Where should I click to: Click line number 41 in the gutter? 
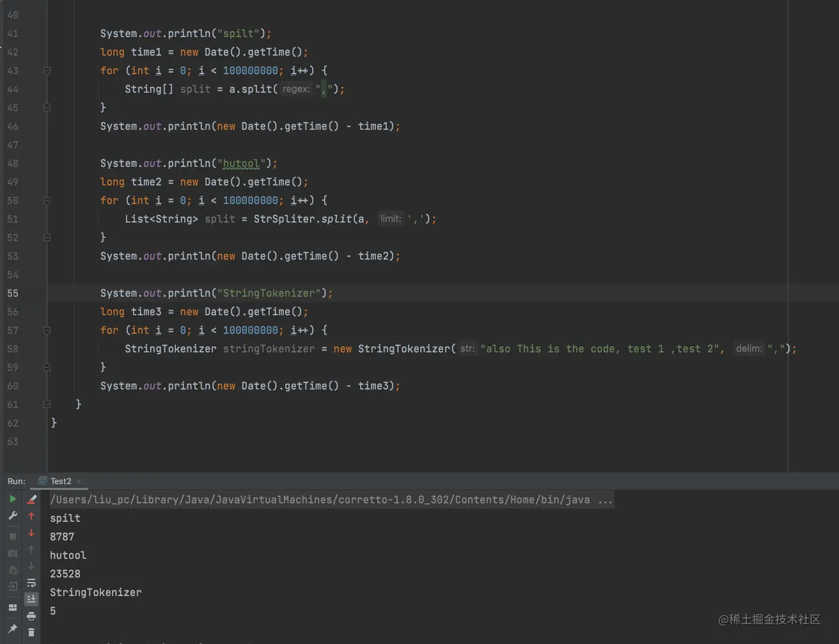[13, 33]
